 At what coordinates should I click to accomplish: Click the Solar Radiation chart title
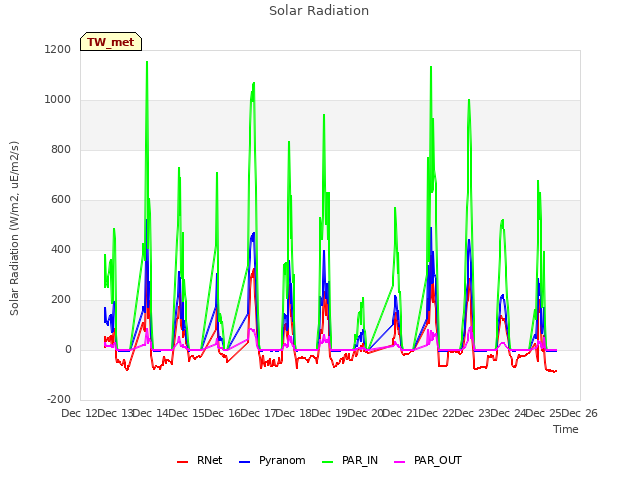[x=319, y=11]
